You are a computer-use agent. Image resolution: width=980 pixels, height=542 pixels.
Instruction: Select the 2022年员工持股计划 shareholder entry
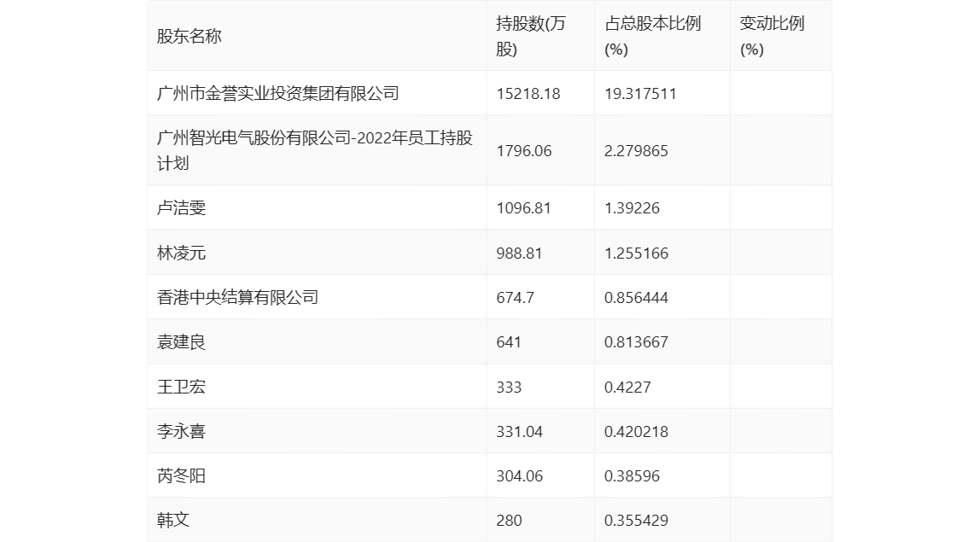pos(314,151)
